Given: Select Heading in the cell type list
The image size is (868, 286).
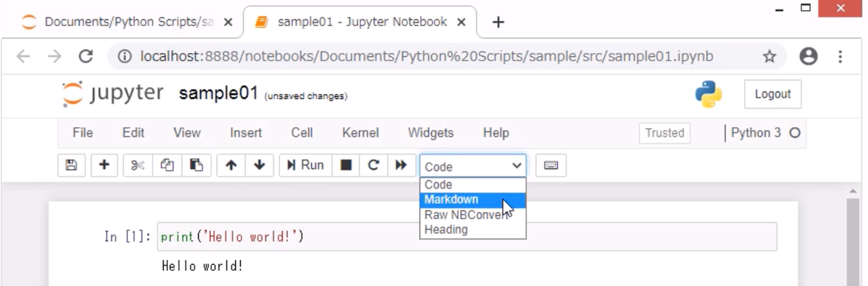Looking at the screenshot, I should coord(473,230).
